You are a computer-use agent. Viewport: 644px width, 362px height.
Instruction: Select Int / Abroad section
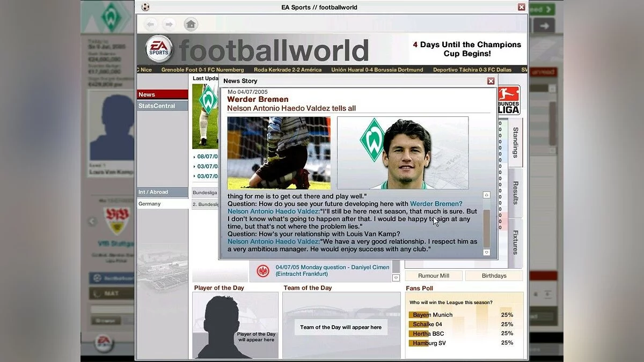(x=162, y=192)
